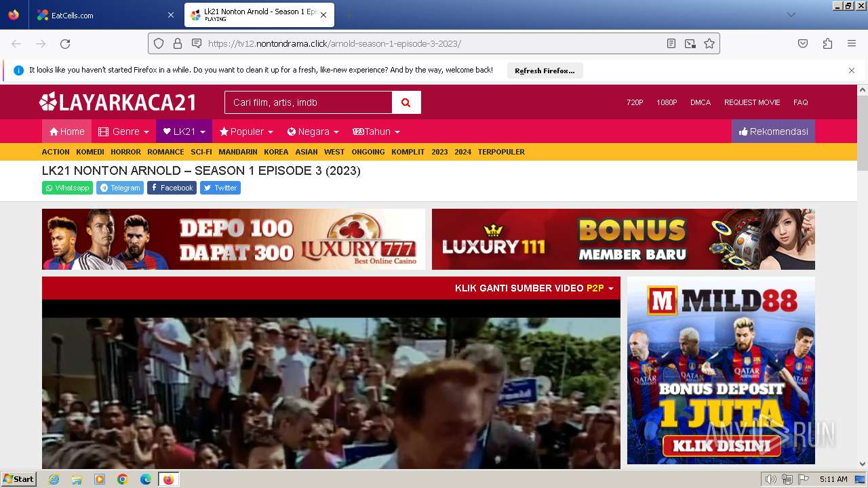
Task: Click the Luxury 111 bonus banner
Action: (623, 239)
